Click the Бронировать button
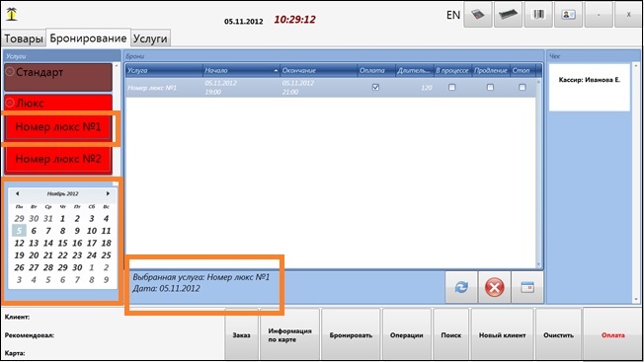The height and width of the screenshot is (362, 644). click(x=351, y=335)
